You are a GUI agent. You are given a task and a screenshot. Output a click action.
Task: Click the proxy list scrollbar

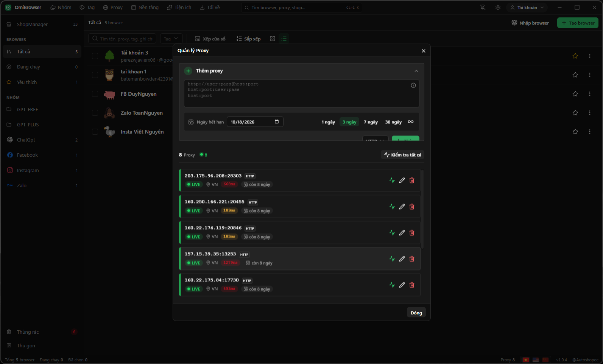click(422, 209)
